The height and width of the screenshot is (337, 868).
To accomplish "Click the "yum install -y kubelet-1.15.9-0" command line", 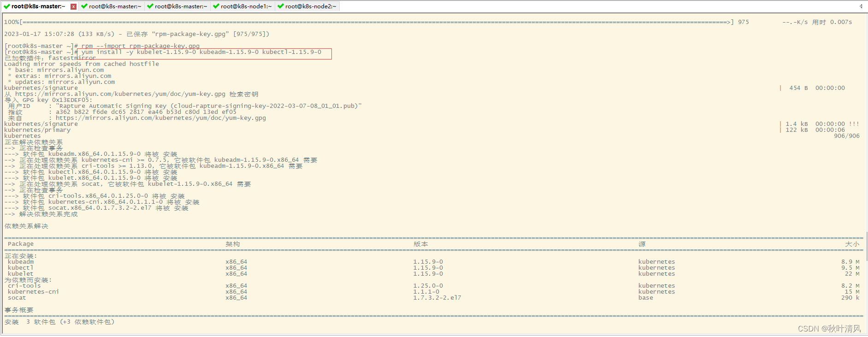I will 201,52.
